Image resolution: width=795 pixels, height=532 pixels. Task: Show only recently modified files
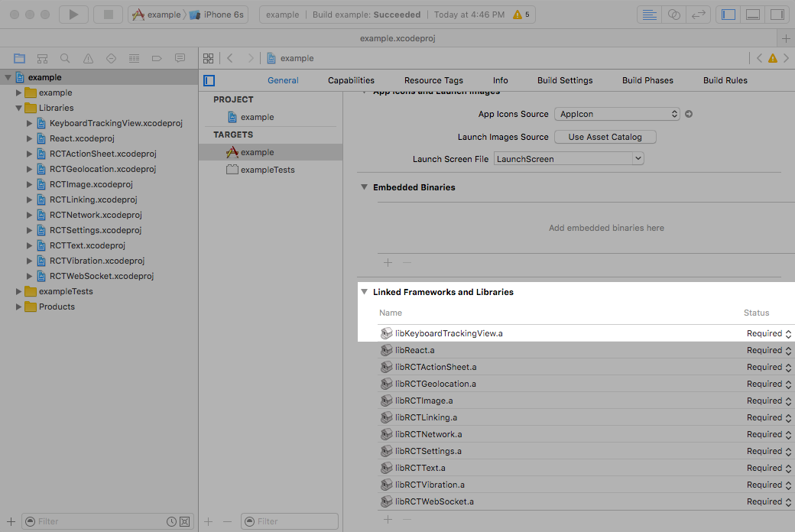pyautogui.click(x=171, y=521)
